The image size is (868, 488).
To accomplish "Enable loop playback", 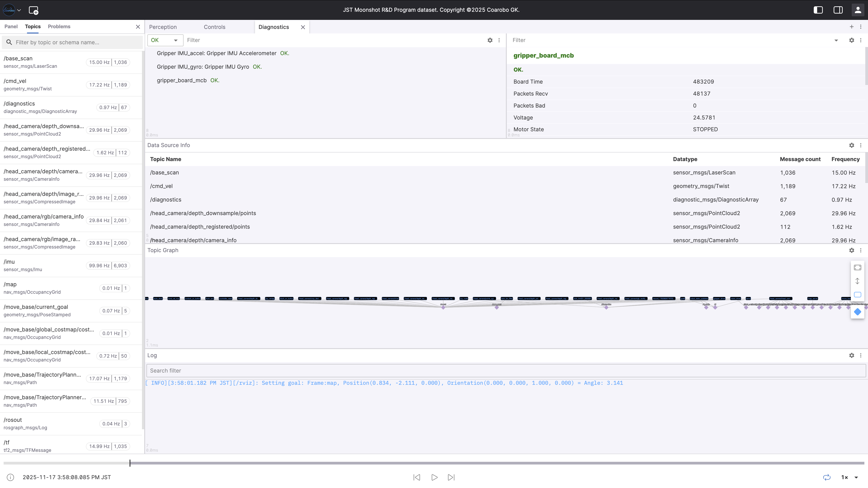I will pyautogui.click(x=827, y=477).
